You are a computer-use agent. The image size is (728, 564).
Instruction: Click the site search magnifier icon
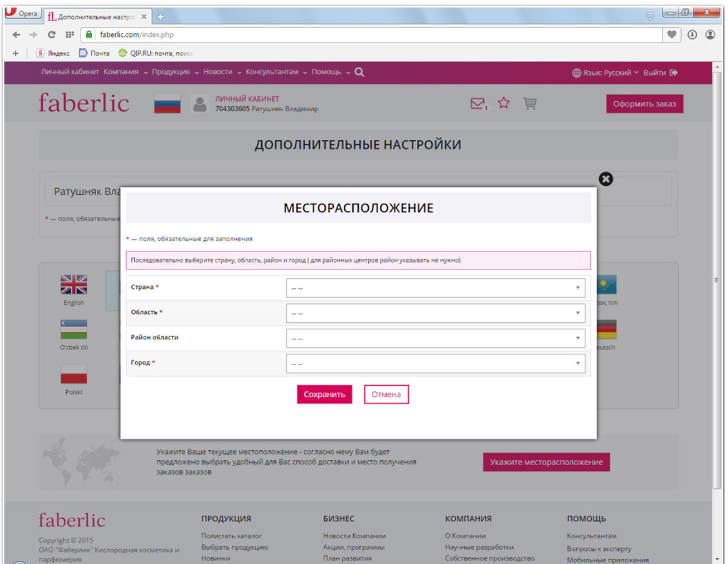tap(359, 72)
